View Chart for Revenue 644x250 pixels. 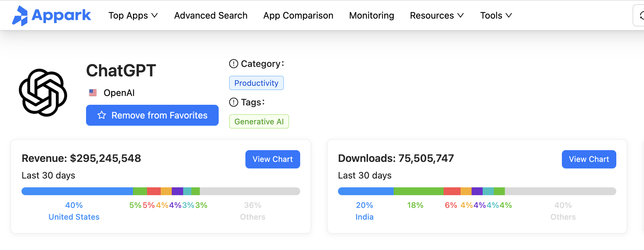(272, 159)
